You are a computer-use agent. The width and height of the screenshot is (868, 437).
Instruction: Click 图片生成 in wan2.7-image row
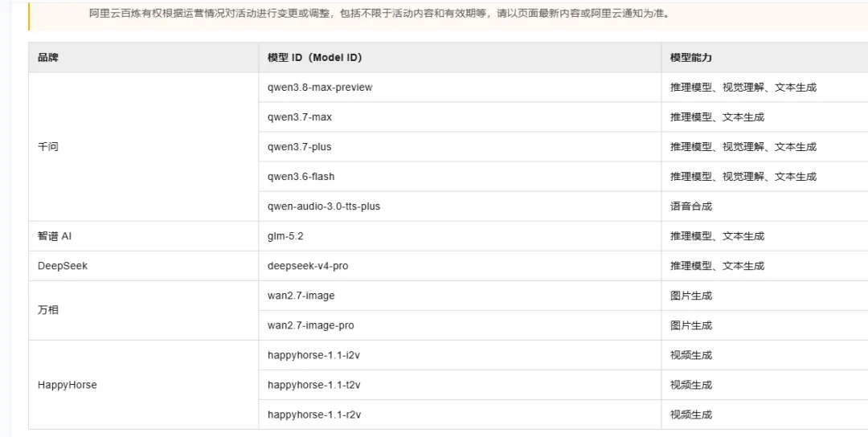pyautogui.click(x=691, y=296)
